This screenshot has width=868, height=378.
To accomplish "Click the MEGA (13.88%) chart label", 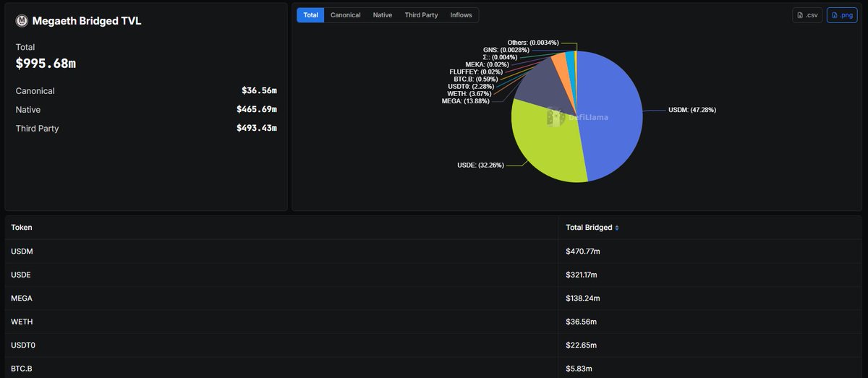I will tap(465, 101).
